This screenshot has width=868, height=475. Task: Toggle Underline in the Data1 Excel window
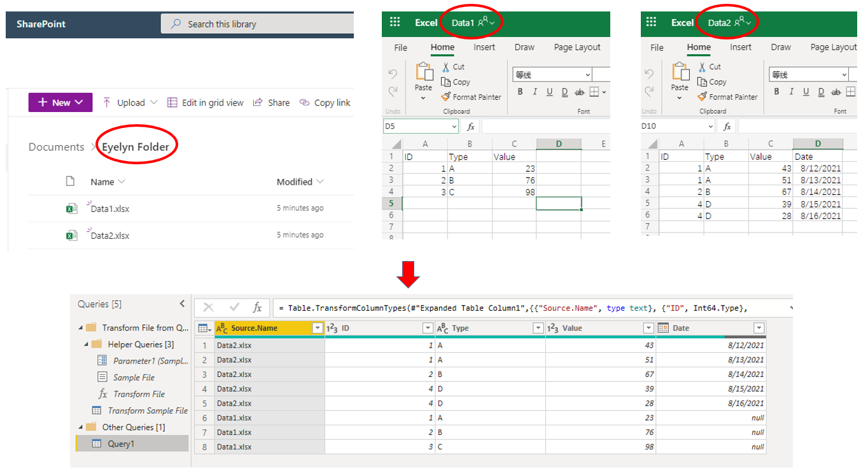click(549, 92)
